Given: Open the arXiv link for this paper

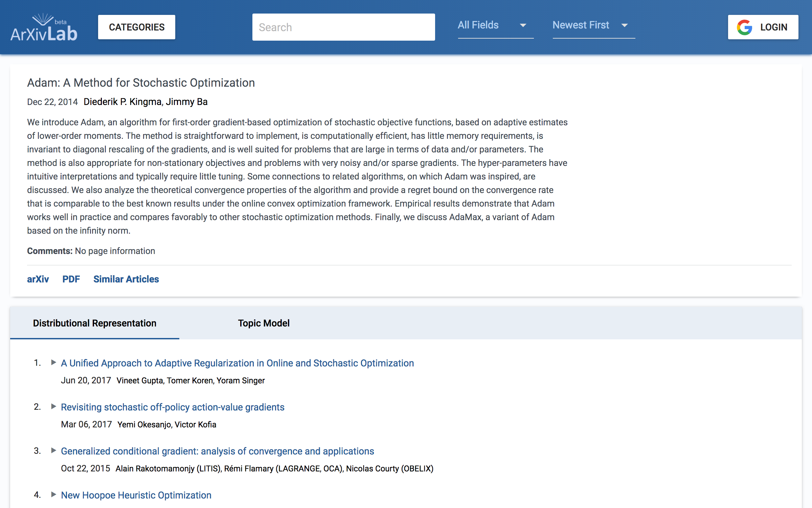Looking at the screenshot, I should pos(38,279).
